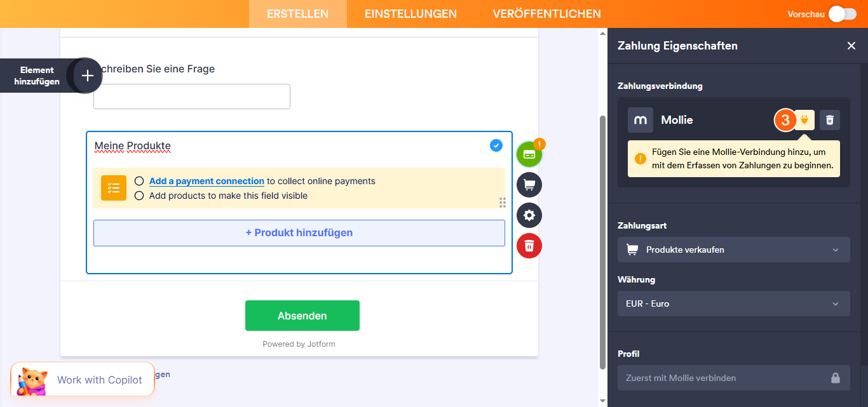Viewport: 868px width, 407px height.
Task: Select the Add a payment connection radio option
Action: [x=139, y=181]
